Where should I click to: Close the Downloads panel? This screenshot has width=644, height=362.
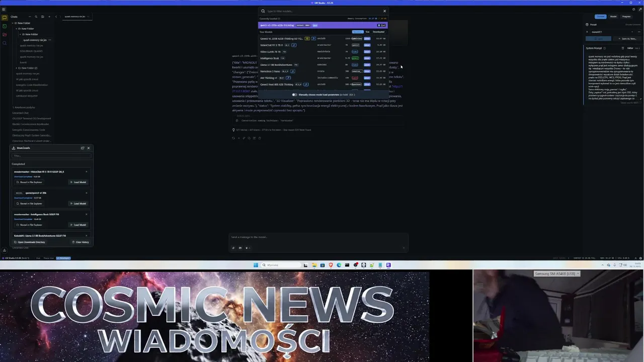89,148
